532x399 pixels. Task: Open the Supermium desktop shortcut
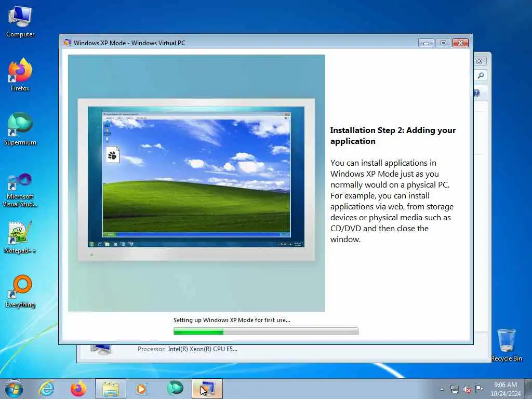point(20,129)
